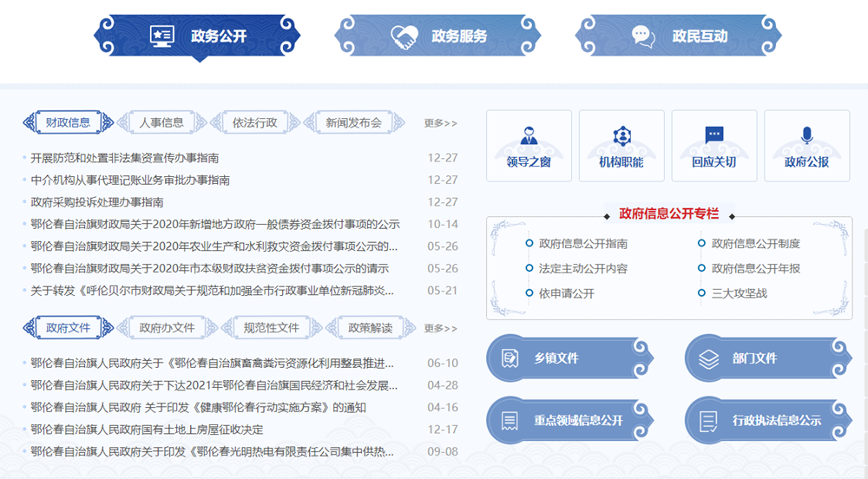This screenshot has height=479, width=868.
Task: Open the 政府信息公开指南 link
Action: coord(582,244)
